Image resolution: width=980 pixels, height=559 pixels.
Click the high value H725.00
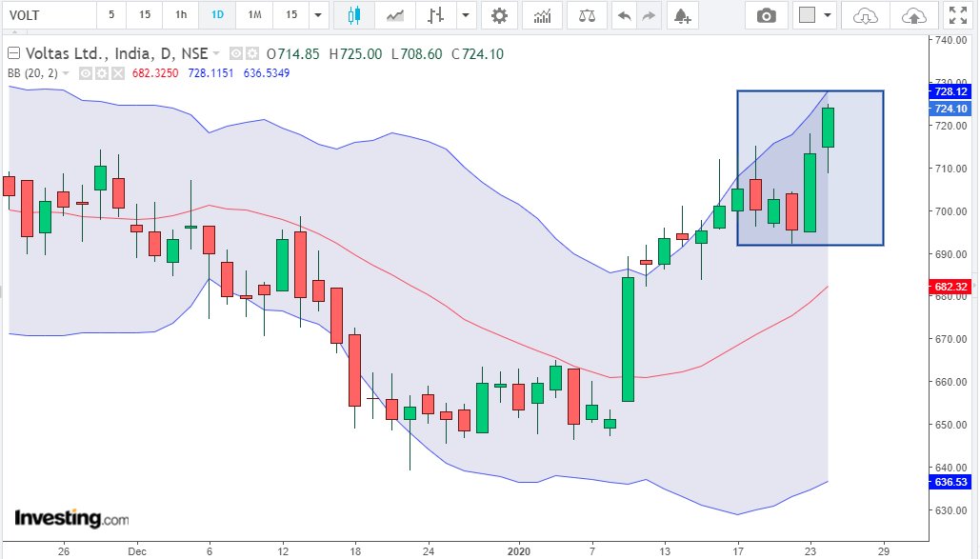[x=355, y=54]
